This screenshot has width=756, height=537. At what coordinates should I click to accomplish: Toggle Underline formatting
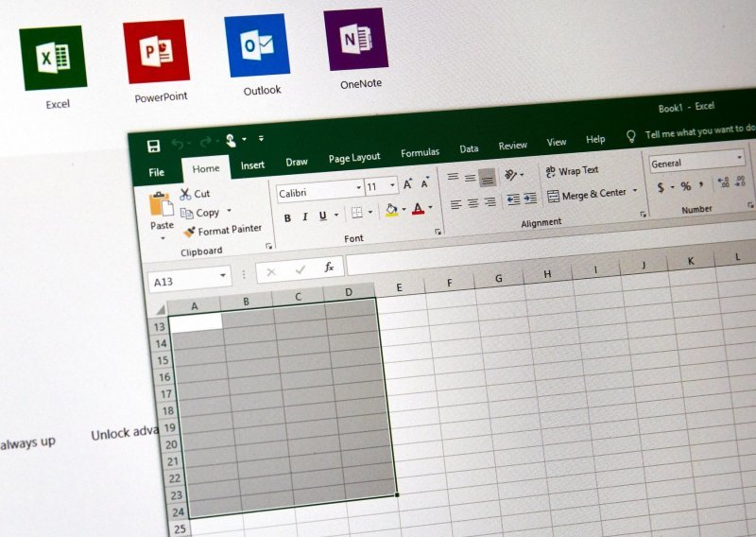[x=322, y=216]
